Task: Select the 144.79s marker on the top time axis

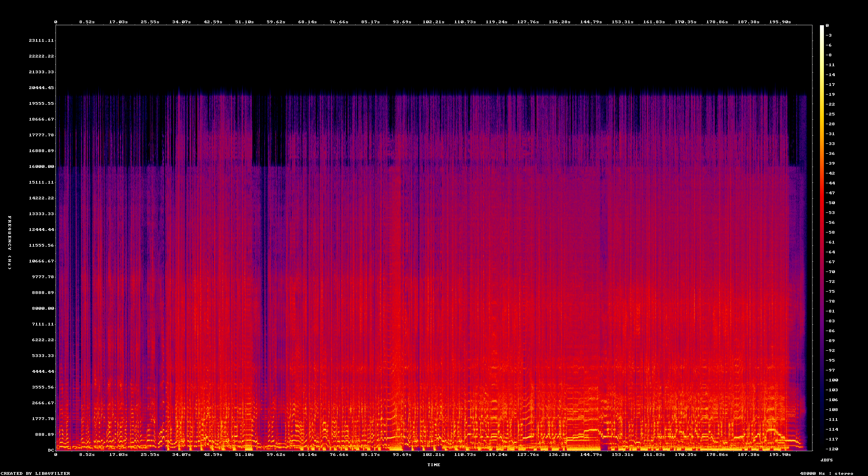Action: tap(591, 22)
